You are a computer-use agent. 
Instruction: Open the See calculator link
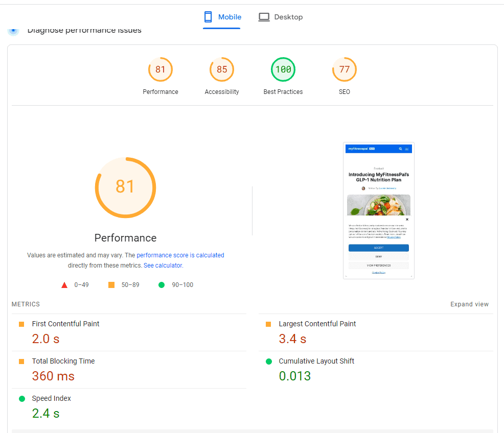click(163, 266)
